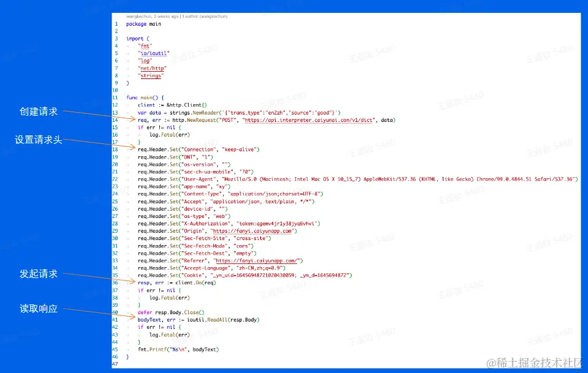
Task: Click the "Sec-Fetch-Dest", "empty" line
Action: (x=197, y=254)
